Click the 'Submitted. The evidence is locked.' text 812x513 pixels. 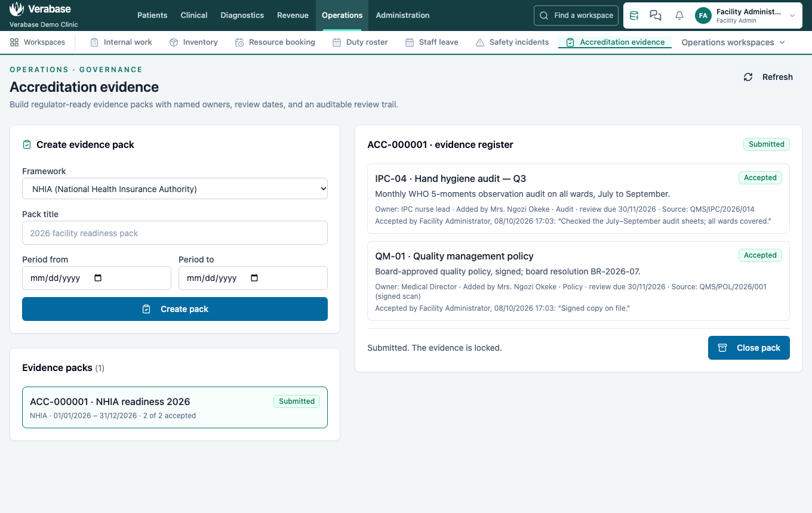point(435,348)
